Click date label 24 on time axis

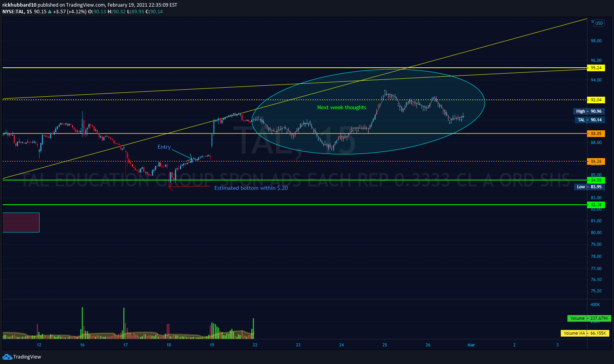(x=342, y=345)
